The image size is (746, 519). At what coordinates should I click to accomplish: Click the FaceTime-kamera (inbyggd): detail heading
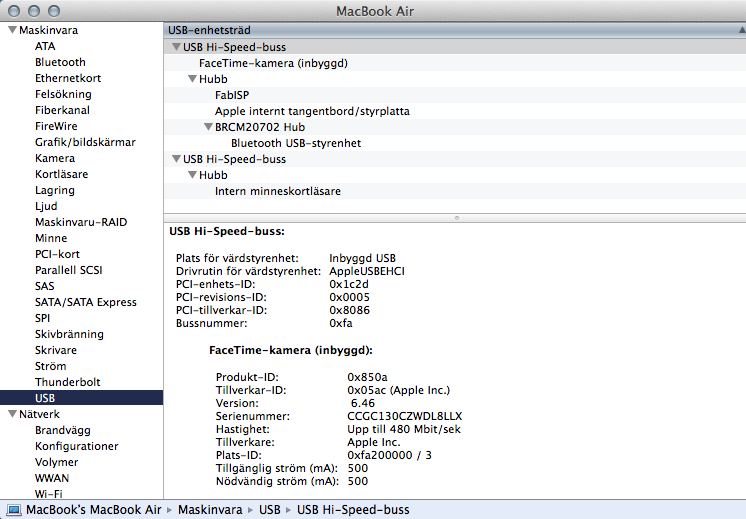pyautogui.click(x=291, y=351)
